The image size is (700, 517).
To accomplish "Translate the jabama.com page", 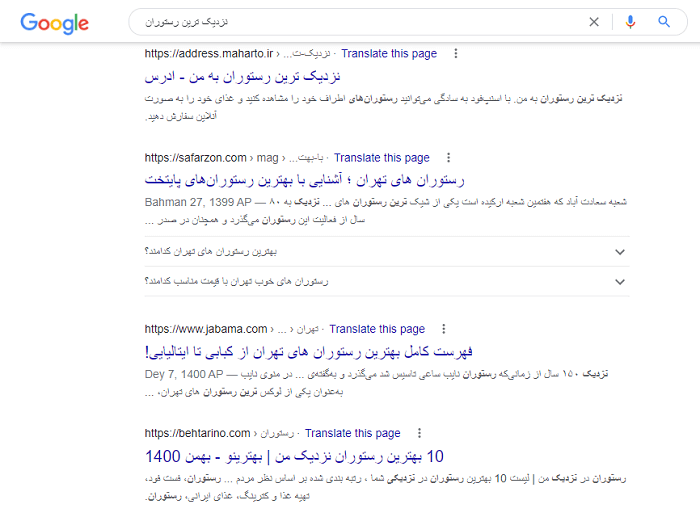I will coord(377,329).
